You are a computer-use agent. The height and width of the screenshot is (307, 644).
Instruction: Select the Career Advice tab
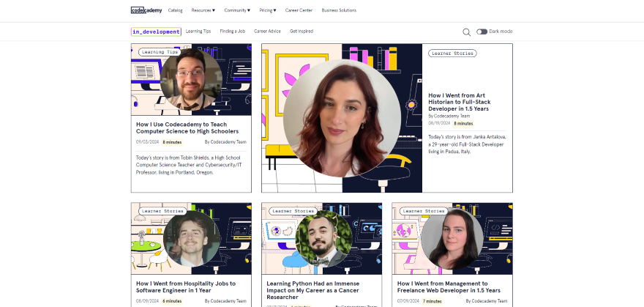pyautogui.click(x=267, y=32)
